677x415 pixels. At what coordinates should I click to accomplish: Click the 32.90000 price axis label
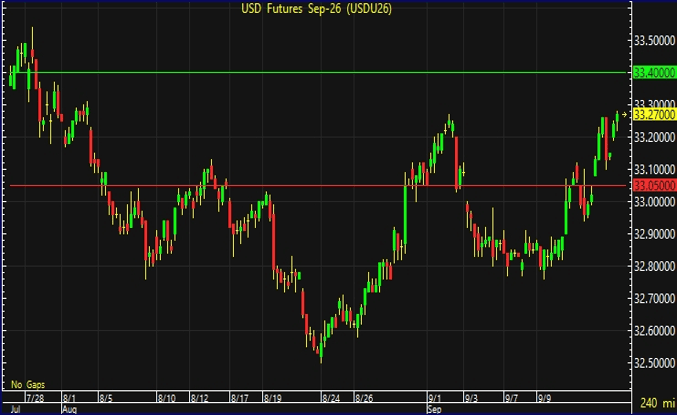tap(654, 234)
